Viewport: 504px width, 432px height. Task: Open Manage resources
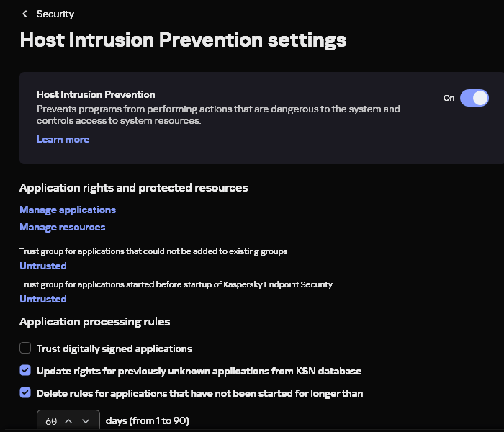coord(62,227)
